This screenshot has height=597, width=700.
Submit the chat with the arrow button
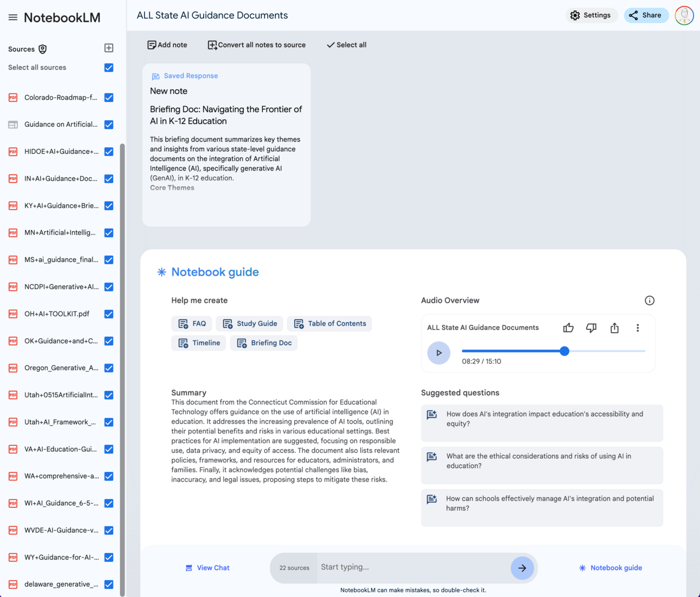click(x=522, y=568)
